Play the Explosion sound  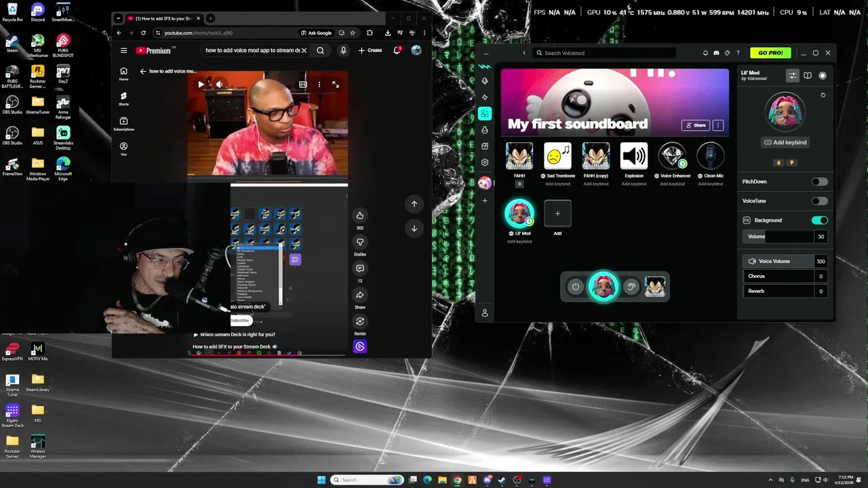pyautogui.click(x=634, y=156)
